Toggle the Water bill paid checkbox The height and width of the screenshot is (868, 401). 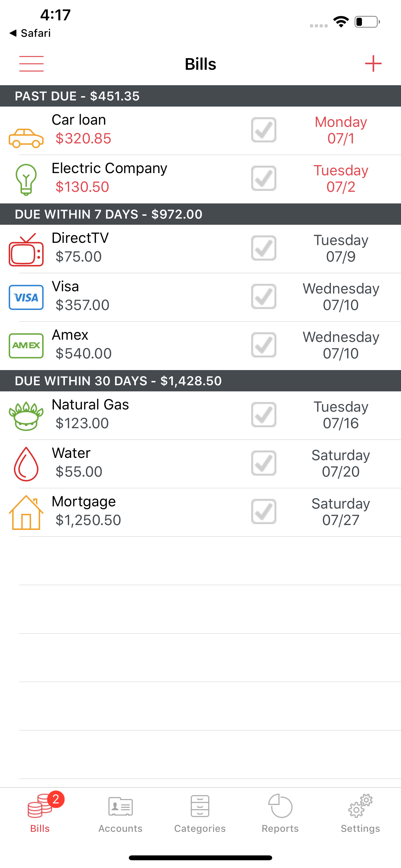coord(263,463)
